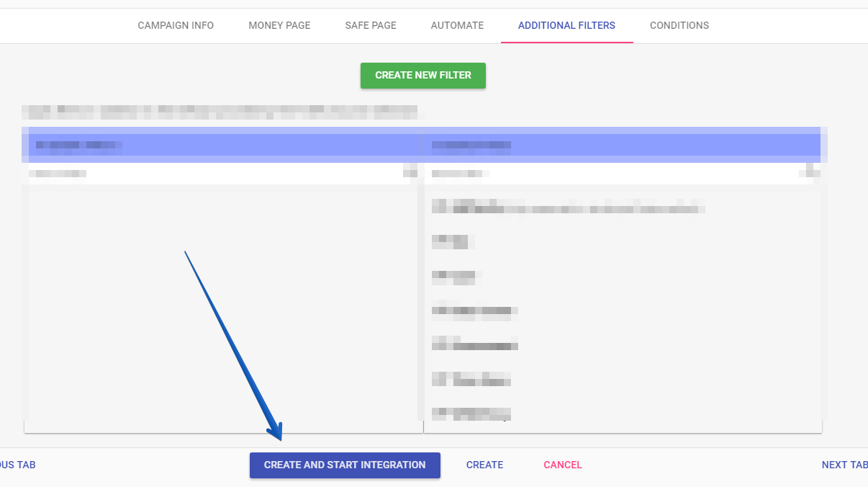The height and width of the screenshot is (487, 868).
Task: Click the icon ending the left search field
Action: 410,174
